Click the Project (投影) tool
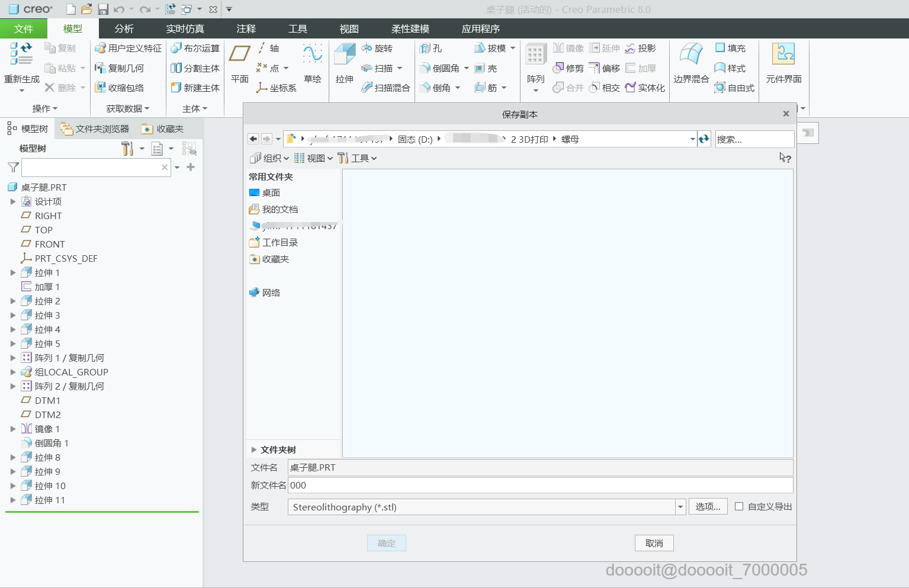This screenshot has height=588, width=909. (640, 48)
